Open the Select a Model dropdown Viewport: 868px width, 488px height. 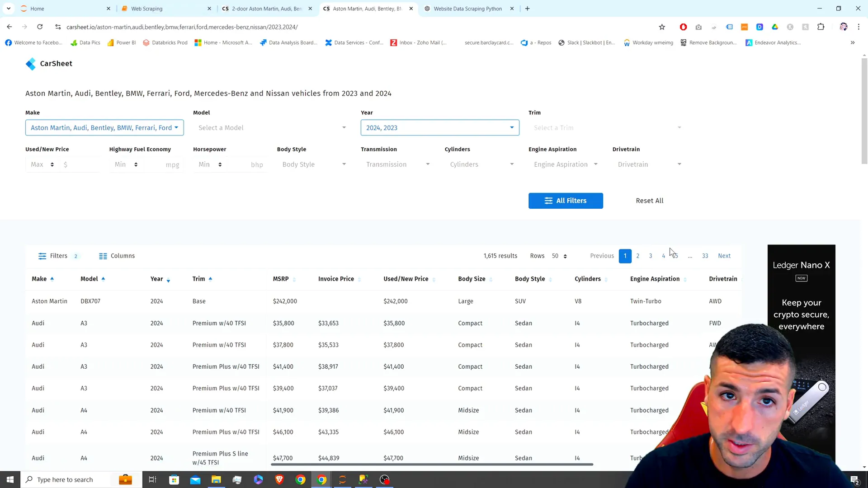click(272, 128)
